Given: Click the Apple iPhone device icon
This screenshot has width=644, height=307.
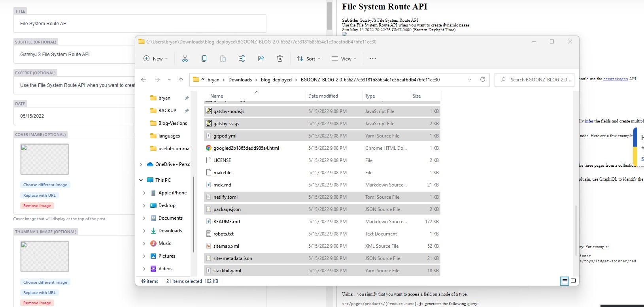Looking at the screenshot, I should [x=153, y=193].
